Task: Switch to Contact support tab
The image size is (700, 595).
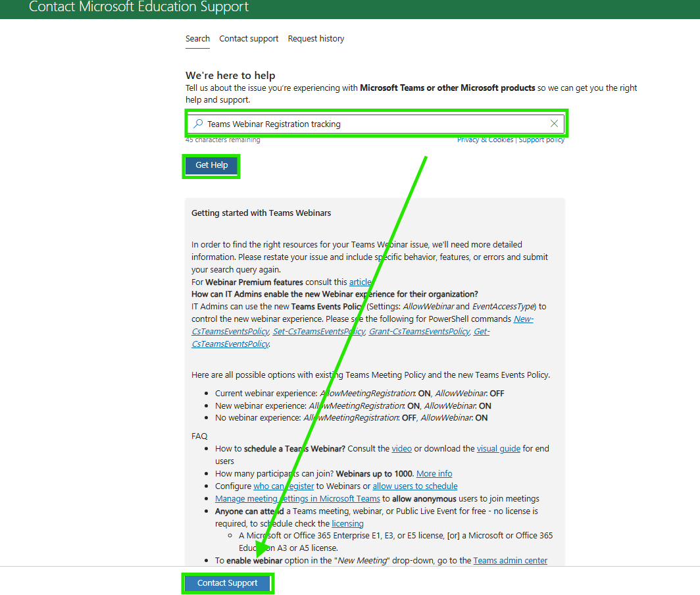Action: coord(249,39)
